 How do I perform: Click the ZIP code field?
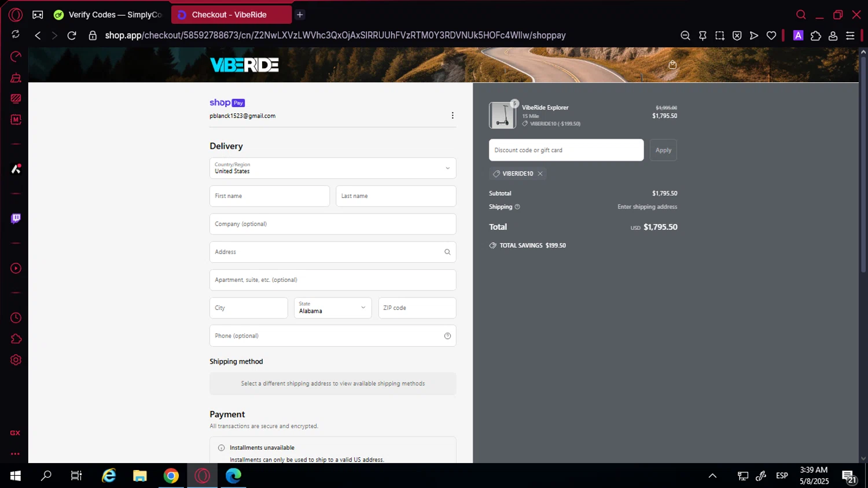(x=417, y=308)
